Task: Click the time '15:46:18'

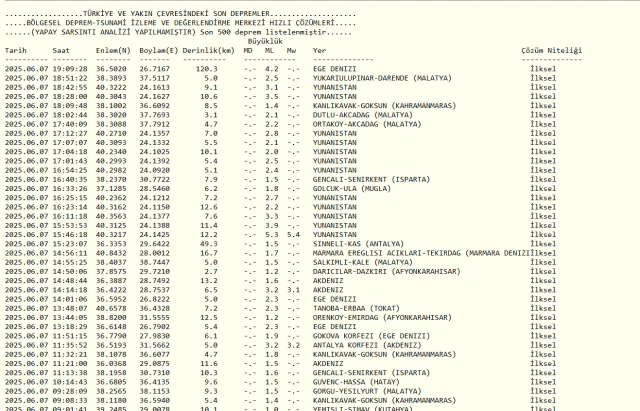Action: [70, 235]
